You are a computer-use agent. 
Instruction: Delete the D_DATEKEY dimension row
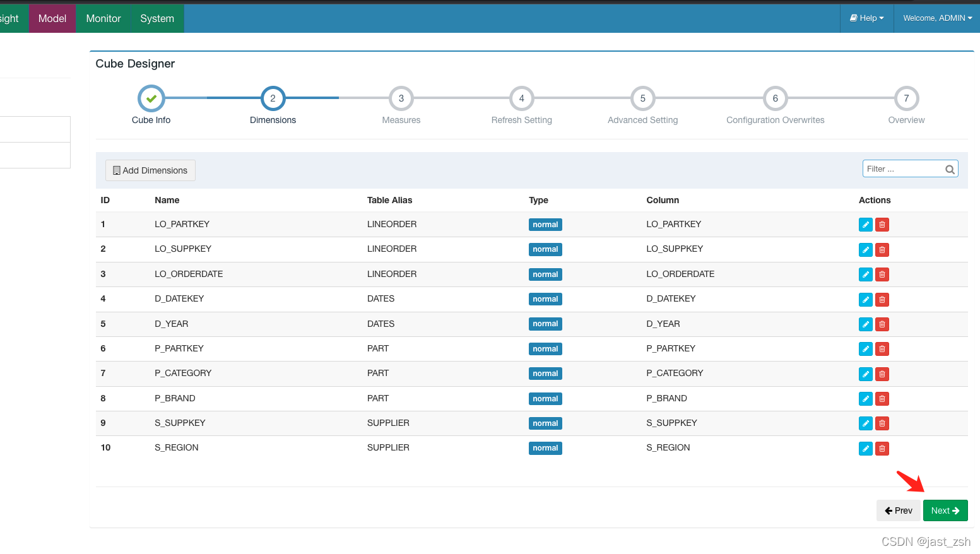(882, 300)
